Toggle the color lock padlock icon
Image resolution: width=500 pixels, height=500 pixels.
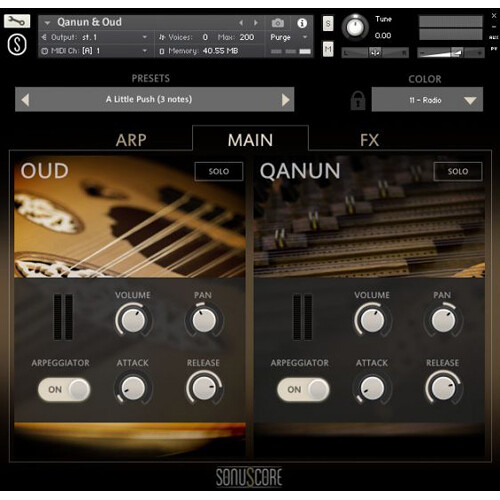pos(358,100)
